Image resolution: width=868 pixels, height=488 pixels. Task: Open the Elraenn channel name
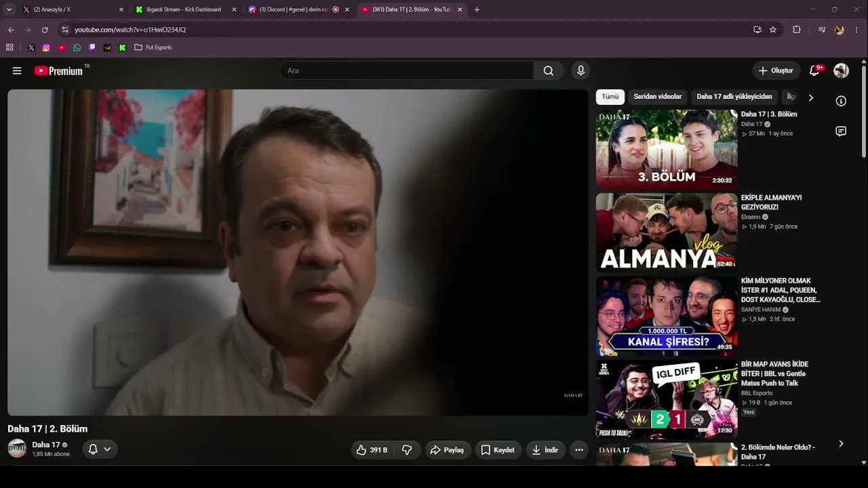click(751, 217)
